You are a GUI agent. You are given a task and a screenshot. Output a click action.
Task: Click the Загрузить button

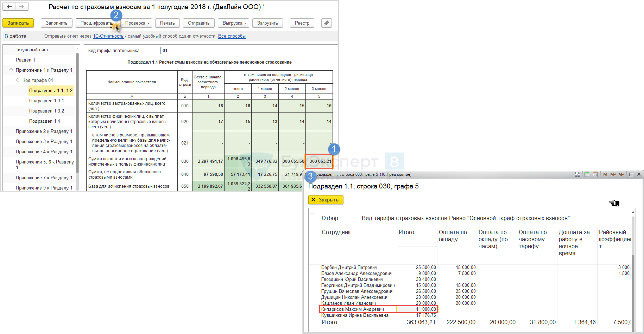click(x=267, y=23)
